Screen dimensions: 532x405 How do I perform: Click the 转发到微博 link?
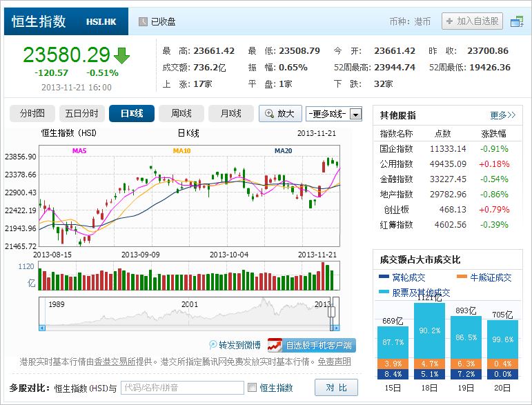pyautogui.click(x=239, y=345)
